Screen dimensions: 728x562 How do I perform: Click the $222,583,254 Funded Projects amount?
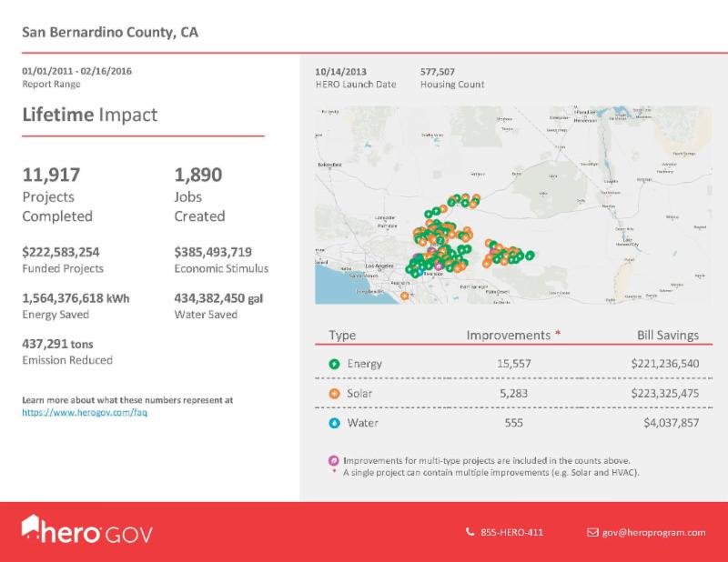pyautogui.click(x=61, y=252)
